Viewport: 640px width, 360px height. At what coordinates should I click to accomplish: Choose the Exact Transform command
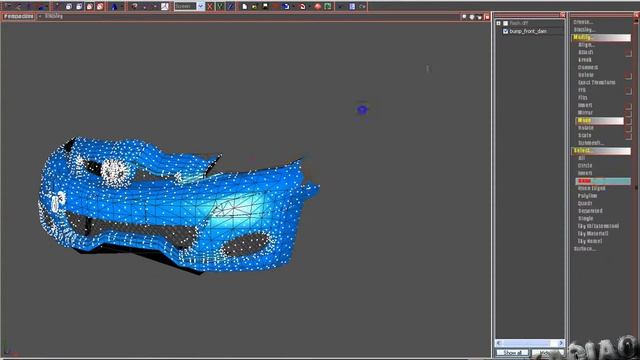pos(597,82)
